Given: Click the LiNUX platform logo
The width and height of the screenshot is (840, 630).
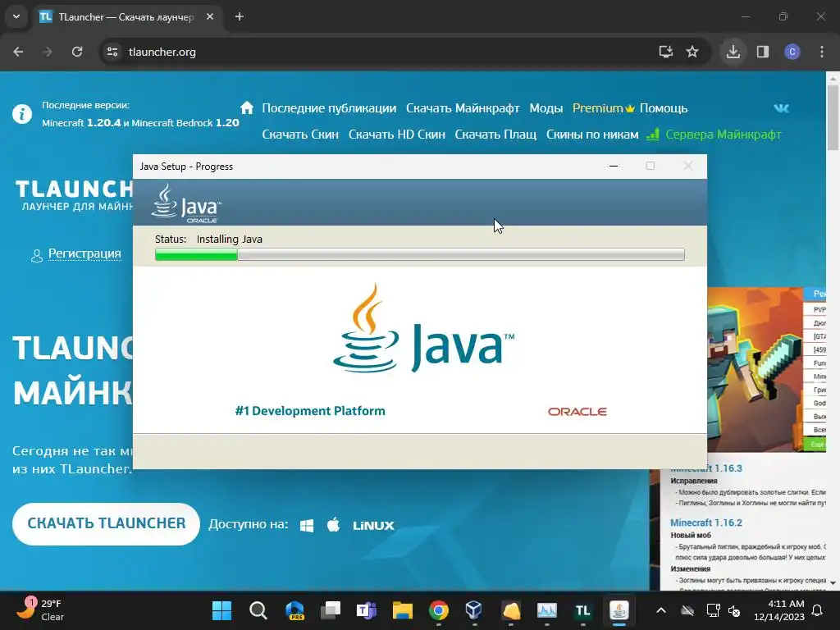Looking at the screenshot, I should click(373, 526).
